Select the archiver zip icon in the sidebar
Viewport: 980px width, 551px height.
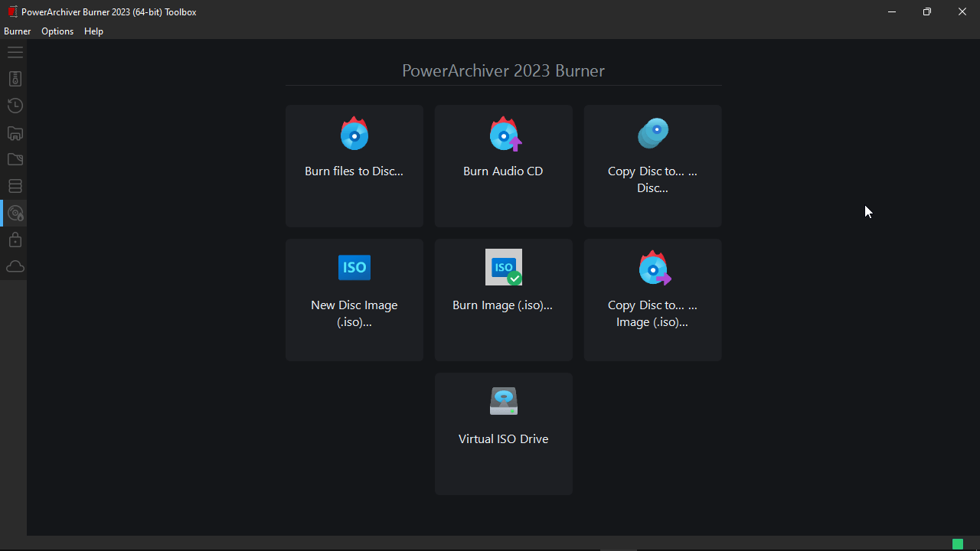coord(15,79)
